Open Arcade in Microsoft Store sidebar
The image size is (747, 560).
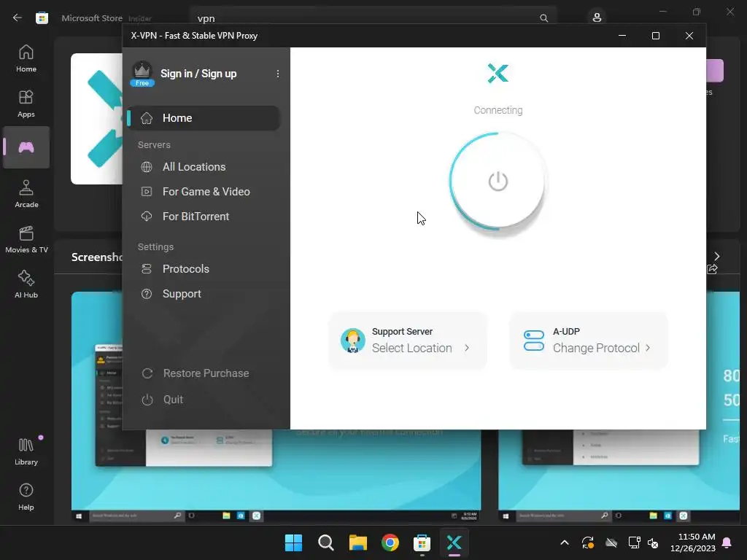26,194
